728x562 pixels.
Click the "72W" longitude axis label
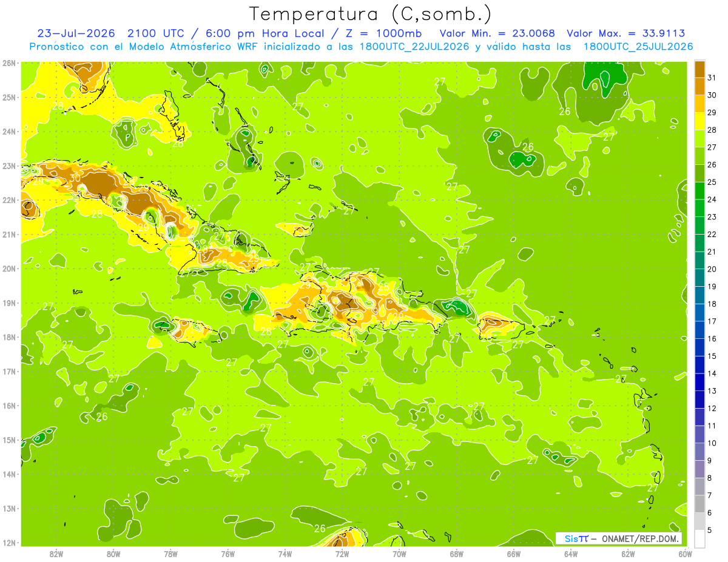[342, 554]
